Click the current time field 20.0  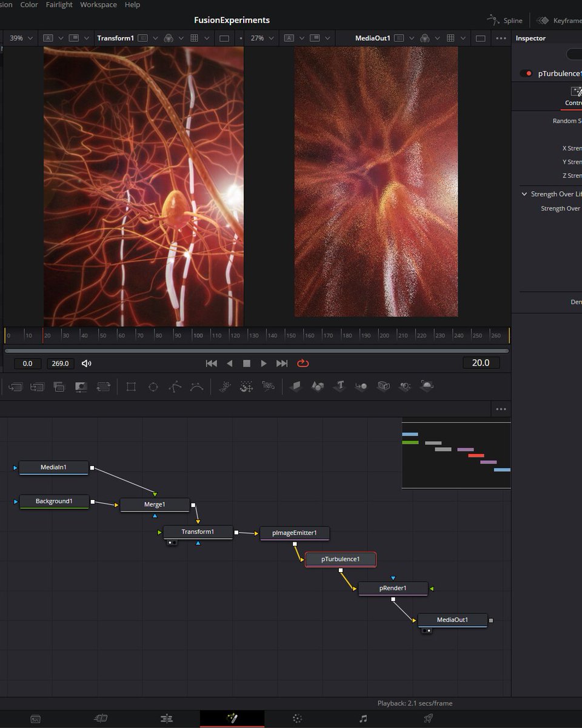point(481,363)
